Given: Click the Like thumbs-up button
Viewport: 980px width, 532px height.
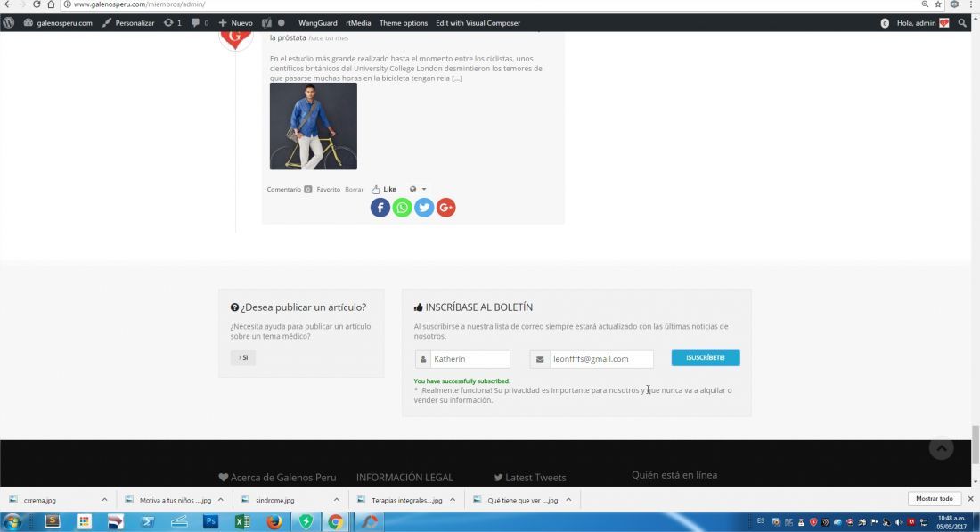Looking at the screenshot, I should pyautogui.click(x=384, y=190).
